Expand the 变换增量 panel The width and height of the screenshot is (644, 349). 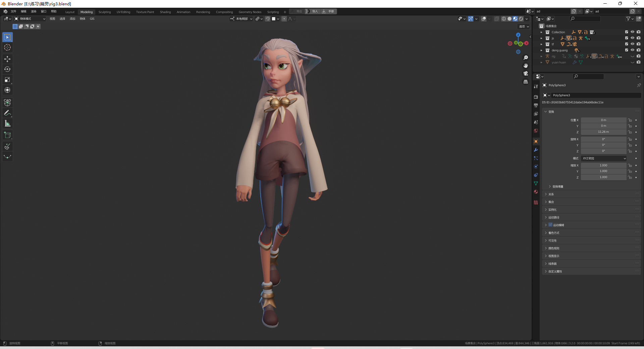[557, 187]
